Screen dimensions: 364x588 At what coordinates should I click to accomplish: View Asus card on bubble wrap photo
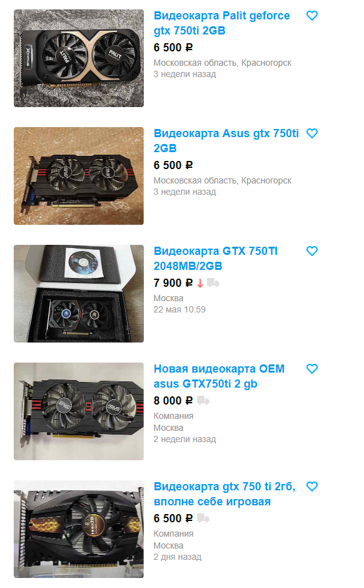point(79,176)
